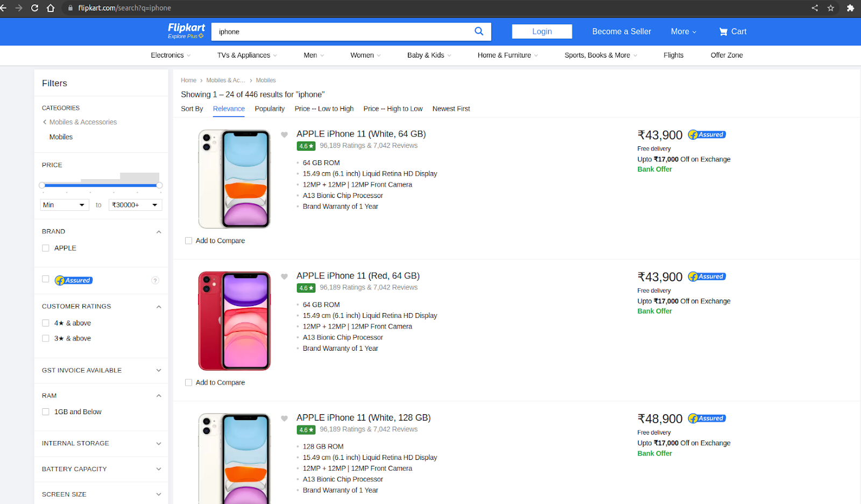Expand the SCREEN SIZE filter

pyautogui.click(x=159, y=494)
